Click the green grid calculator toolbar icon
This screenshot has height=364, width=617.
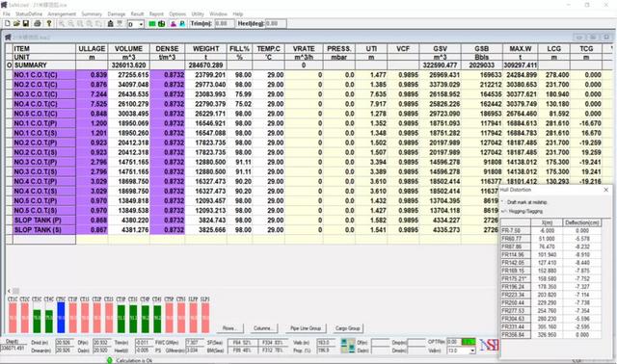click(x=161, y=24)
